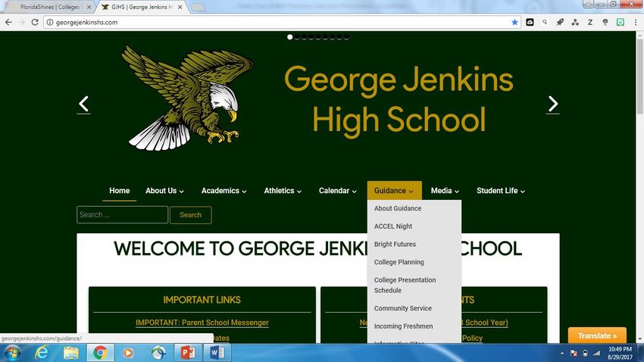Expand the About Us menu

pos(164,191)
